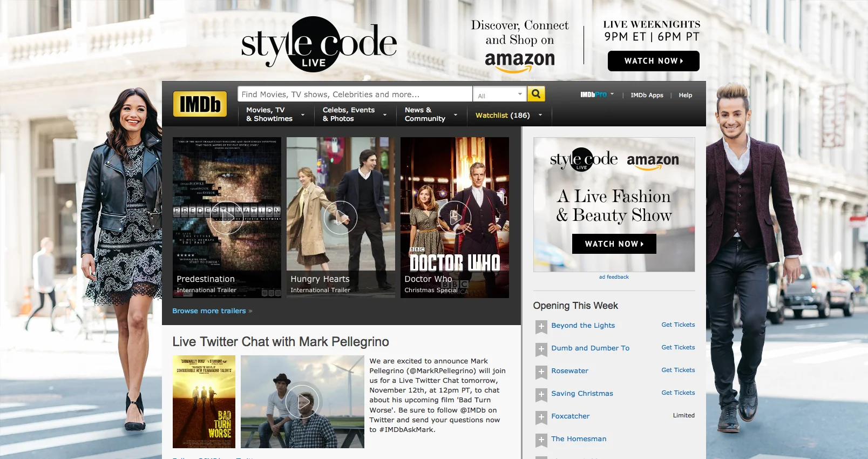
Task: Open the Help link
Action: coord(686,95)
